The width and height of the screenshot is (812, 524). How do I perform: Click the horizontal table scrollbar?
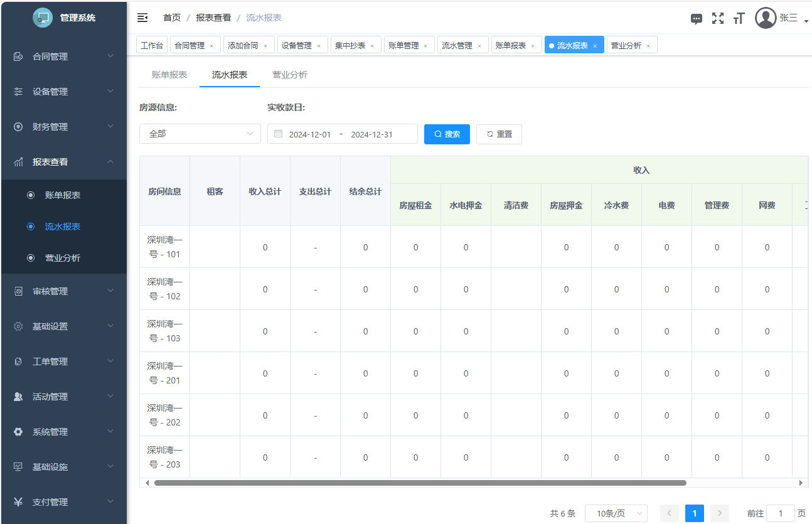point(420,483)
